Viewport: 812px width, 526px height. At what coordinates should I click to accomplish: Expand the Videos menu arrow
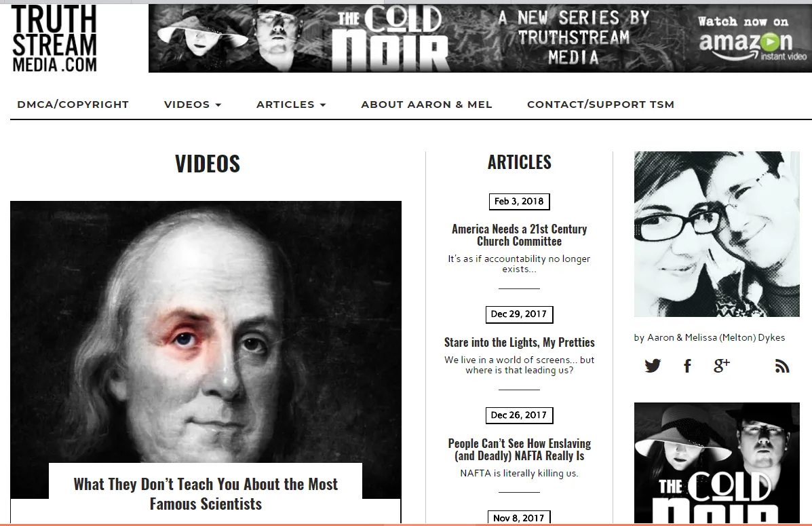click(x=218, y=105)
